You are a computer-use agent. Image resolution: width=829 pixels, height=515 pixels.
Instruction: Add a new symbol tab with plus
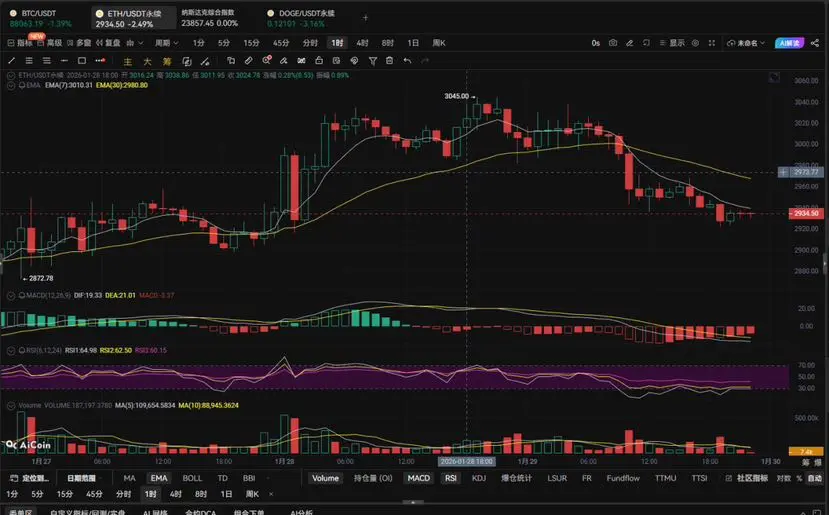365,17
